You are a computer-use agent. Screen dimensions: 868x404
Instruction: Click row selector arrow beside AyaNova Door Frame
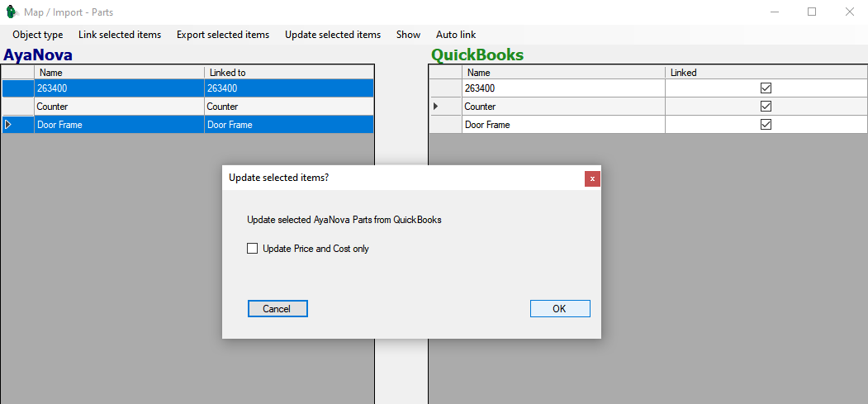coord(7,125)
